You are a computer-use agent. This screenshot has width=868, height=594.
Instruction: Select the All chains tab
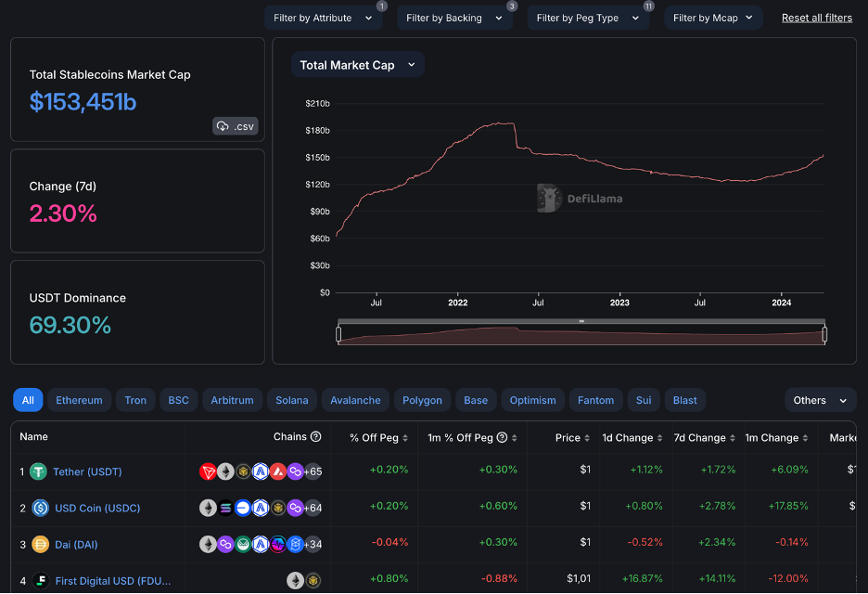pyautogui.click(x=28, y=400)
